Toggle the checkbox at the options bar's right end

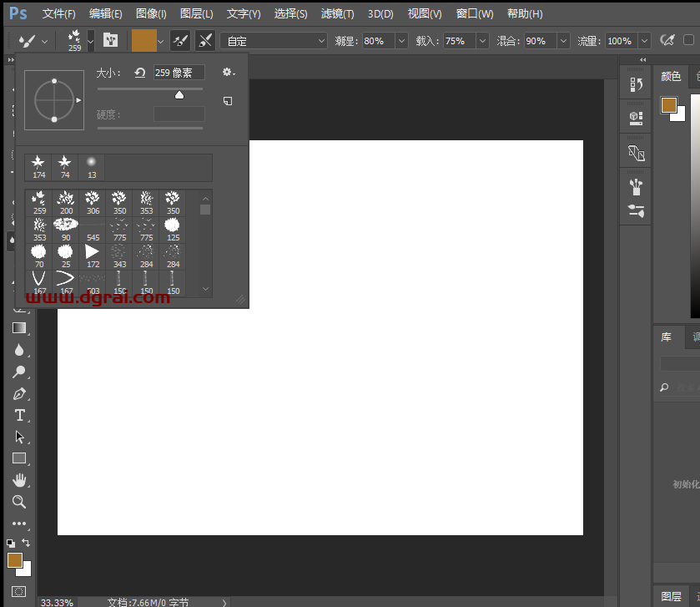pos(688,40)
